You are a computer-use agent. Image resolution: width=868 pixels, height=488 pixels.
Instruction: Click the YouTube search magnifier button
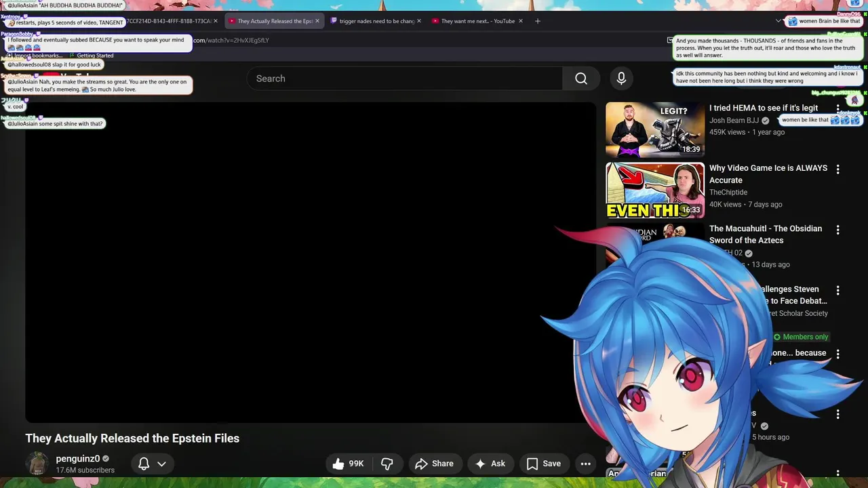click(581, 79)
